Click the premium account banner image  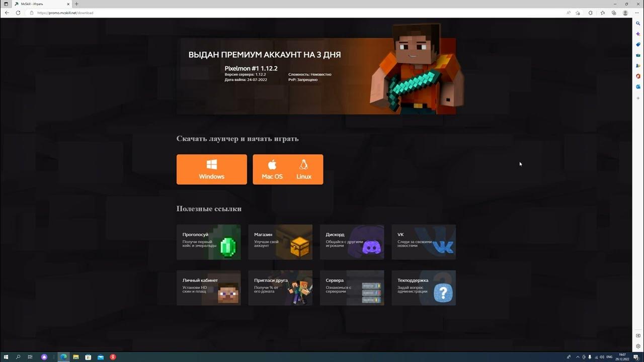pyautogui.click(x=316, y=76)
